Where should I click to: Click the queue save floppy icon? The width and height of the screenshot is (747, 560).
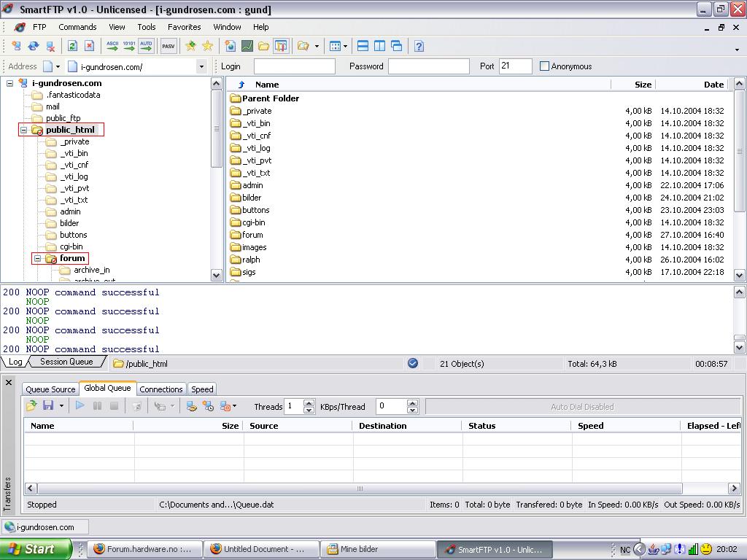click(x=48, y=406)
